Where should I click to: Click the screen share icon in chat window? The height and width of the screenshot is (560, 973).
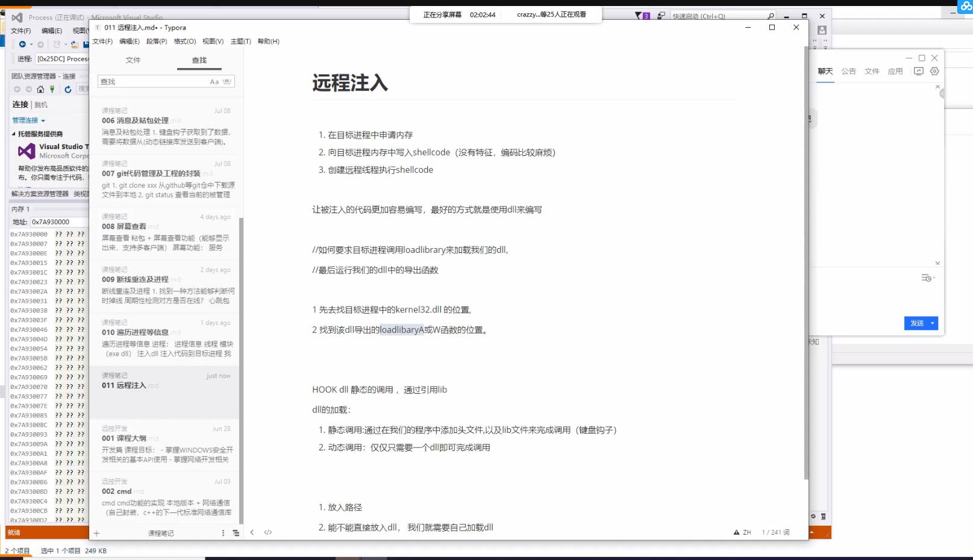point(918,71)
